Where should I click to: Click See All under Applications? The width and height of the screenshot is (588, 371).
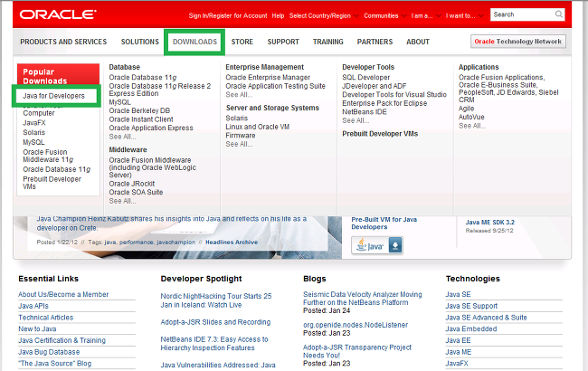[471, 126]
